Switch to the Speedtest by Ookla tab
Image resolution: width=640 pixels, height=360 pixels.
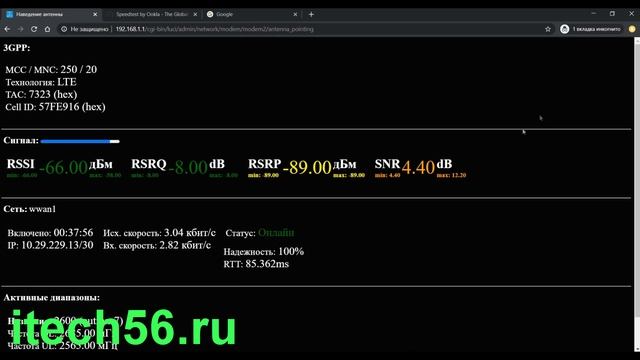151,14
